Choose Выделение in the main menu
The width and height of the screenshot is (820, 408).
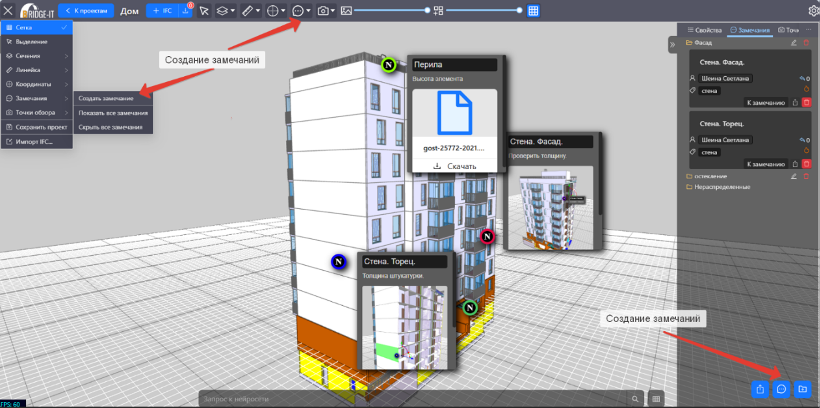[x=37, y=41]
